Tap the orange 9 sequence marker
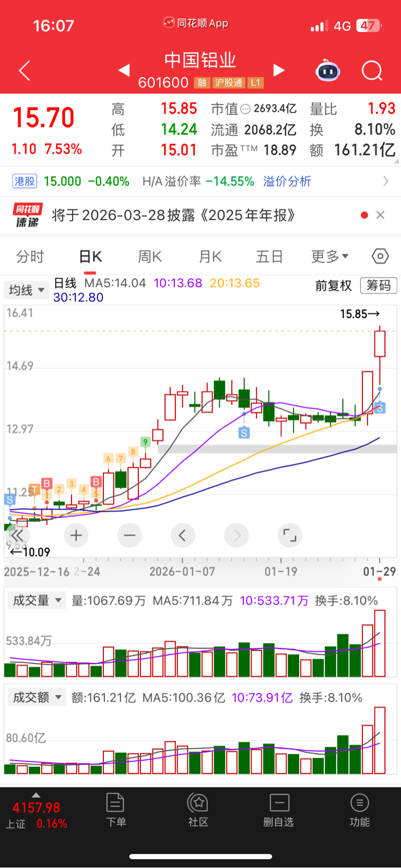401x868 pixels. (146, 442)
